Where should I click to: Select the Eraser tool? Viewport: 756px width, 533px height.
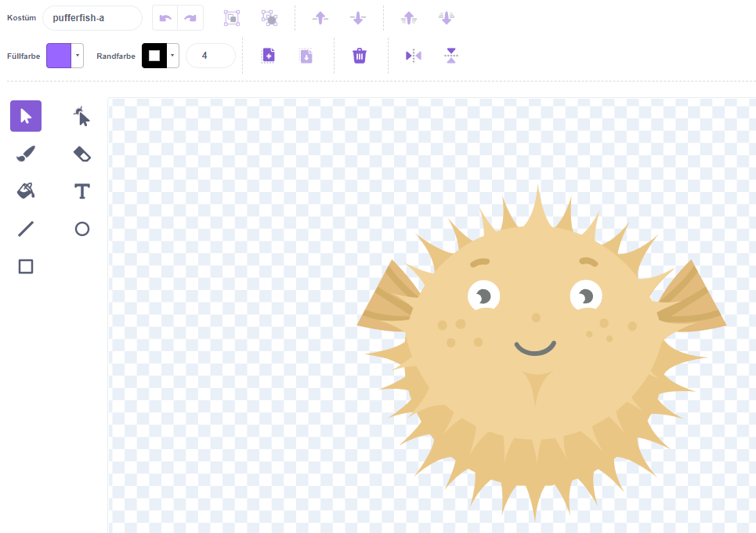[x=82, y=154]
